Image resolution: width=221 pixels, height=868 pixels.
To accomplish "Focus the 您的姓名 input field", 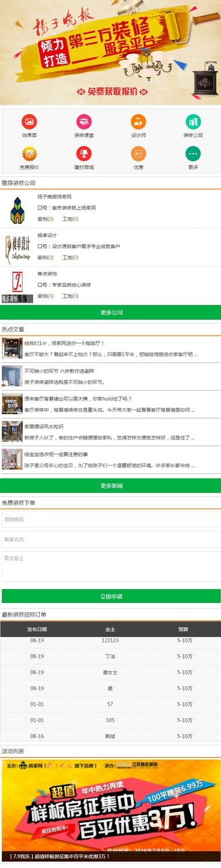I will pyautogui.click(x=111, y=519).
